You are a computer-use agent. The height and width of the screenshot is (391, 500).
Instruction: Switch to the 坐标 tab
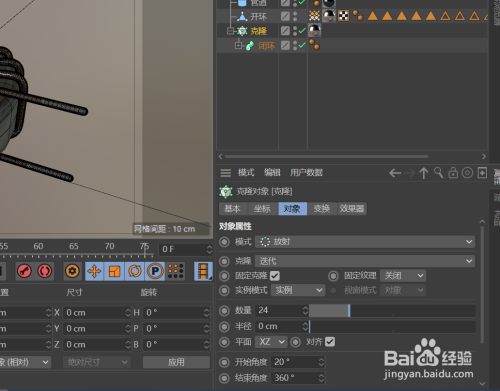coord(262,209)
